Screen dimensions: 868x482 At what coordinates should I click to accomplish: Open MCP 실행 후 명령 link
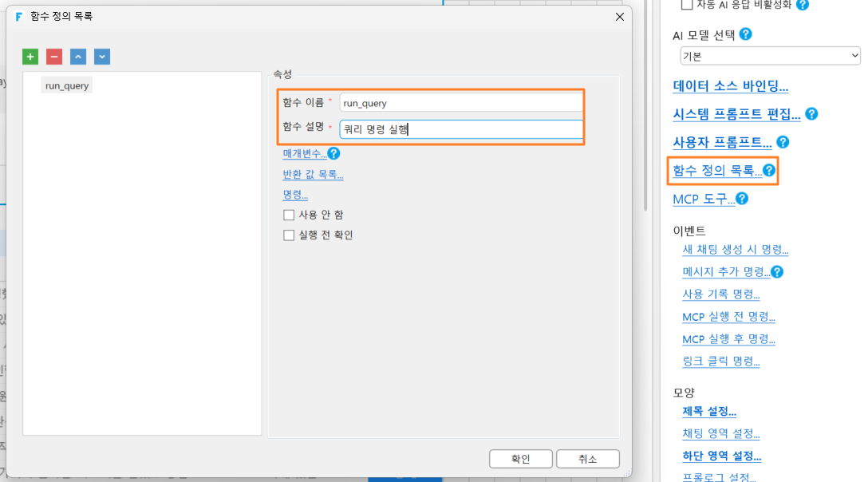pyautogui.click(x=728, y=339)
